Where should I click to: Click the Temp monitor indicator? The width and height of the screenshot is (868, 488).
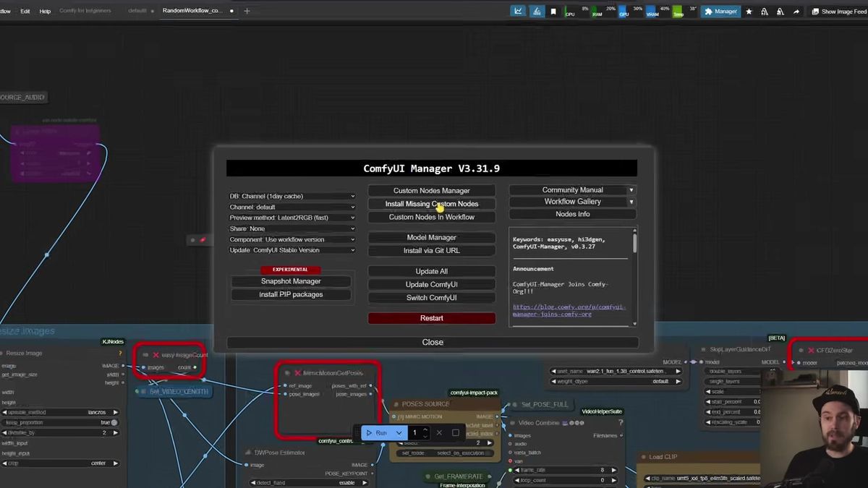[x=684, y=12]
